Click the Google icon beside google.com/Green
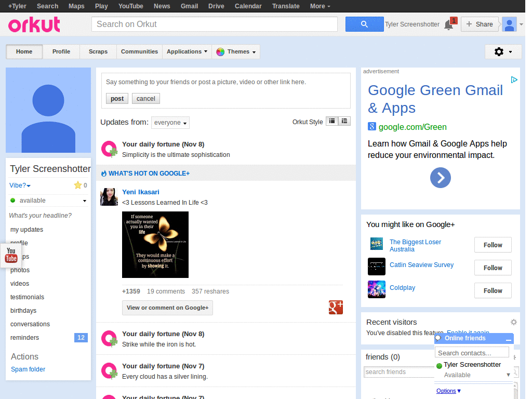 (372, 127)
